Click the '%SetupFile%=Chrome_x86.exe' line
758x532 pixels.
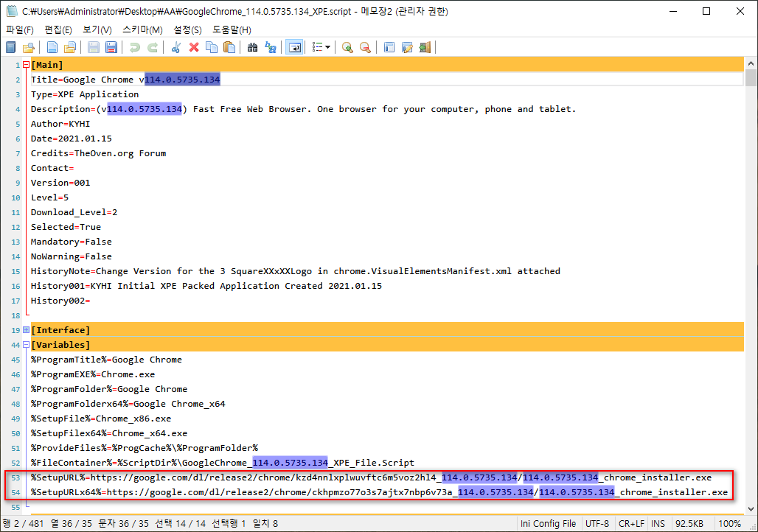click(x=101, y=419)
